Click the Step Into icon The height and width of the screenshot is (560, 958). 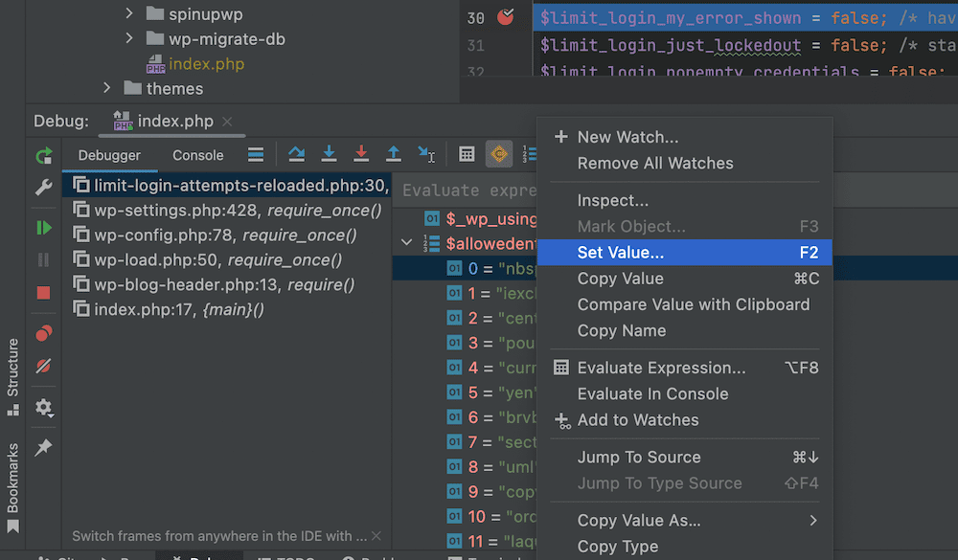[x=329, y=153]
